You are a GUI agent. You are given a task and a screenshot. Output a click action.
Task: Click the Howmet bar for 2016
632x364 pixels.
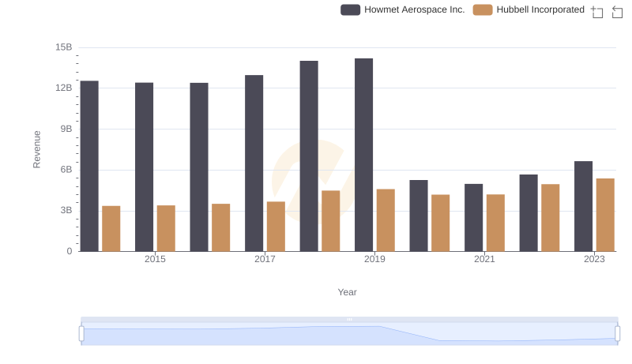199,167
